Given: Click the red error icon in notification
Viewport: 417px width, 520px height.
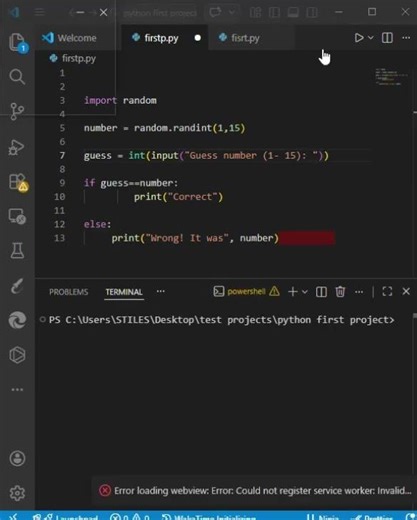Looking at the screenshot, I should coord(105,491).
